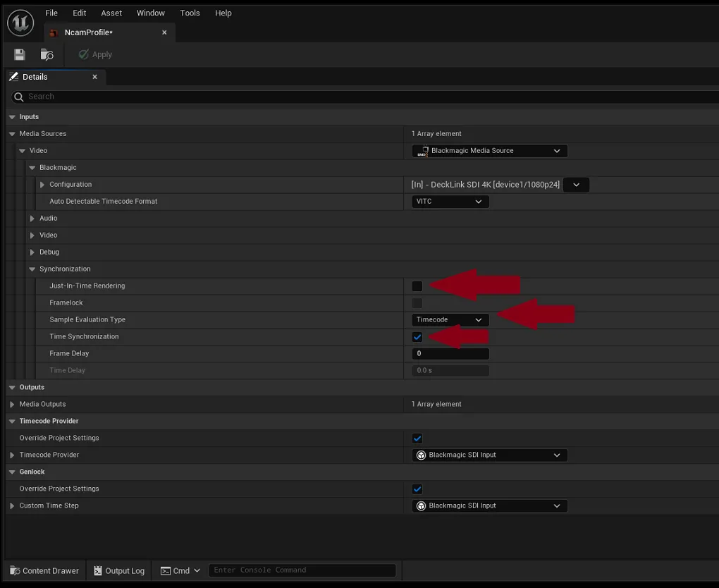Click the Sample Evaluation Type label

tap(87, 319)
